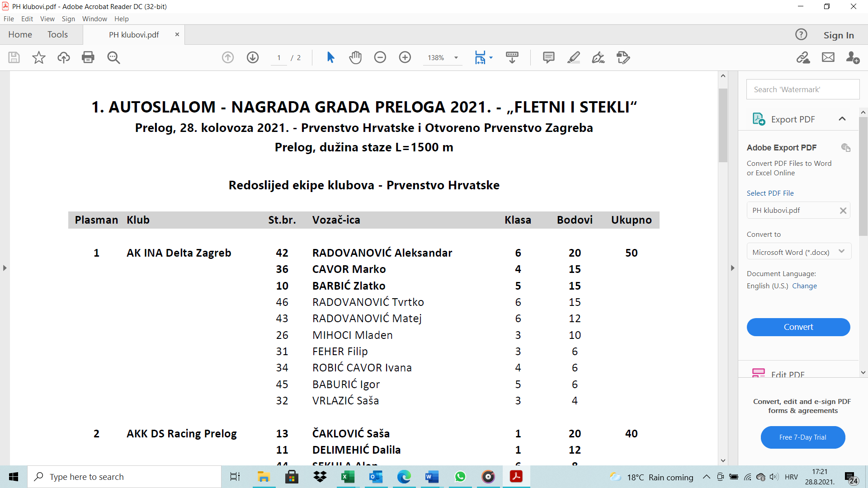Add a sticky note comment
Viewport: 868px width, 488px height.
(x=549, y=57)
